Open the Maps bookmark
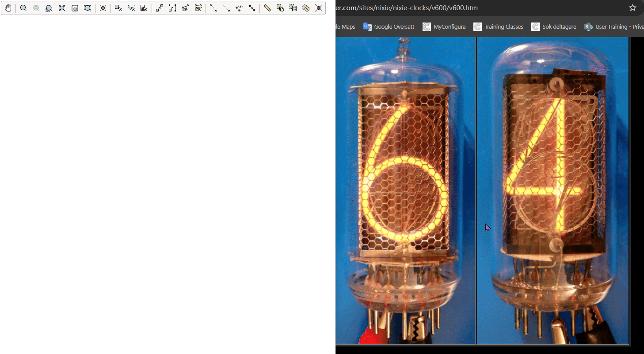644x354 pixels. [346, 26]
